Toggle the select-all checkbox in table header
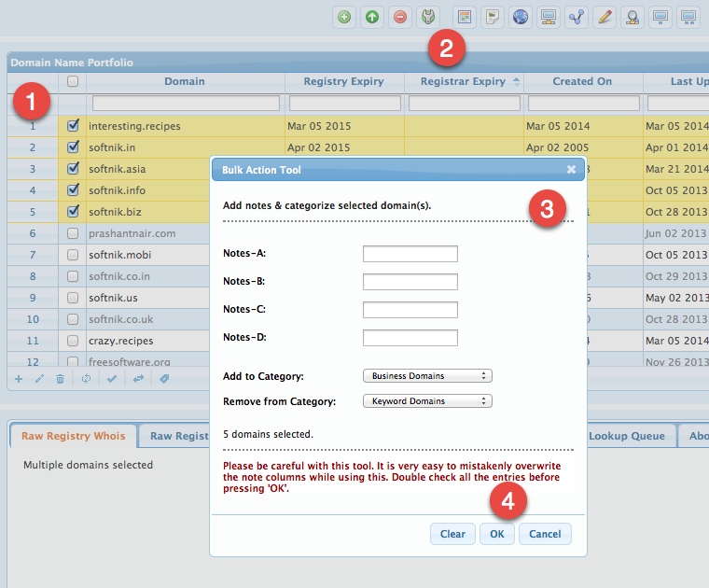This screenshot has width=709, height=588. (x=73, y=81)
